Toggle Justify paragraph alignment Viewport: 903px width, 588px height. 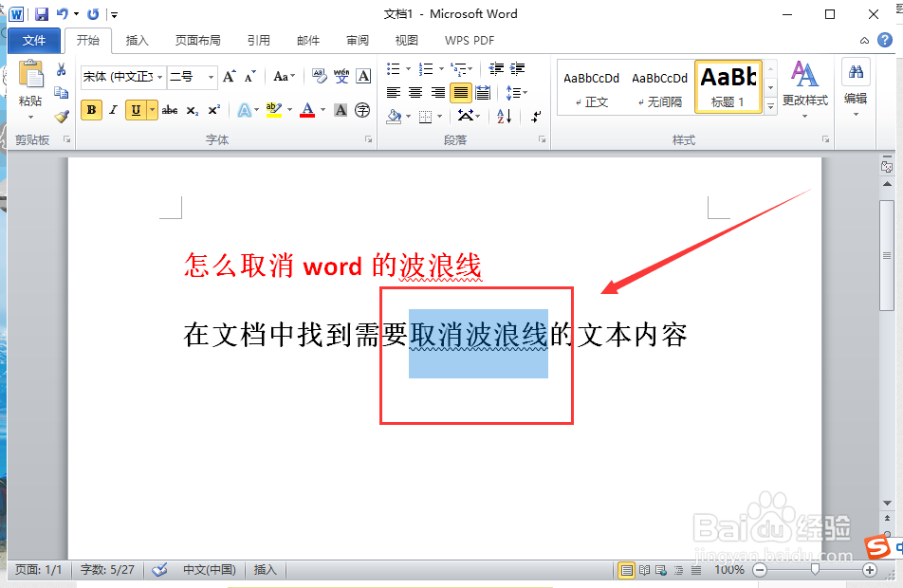pos(461,93)
